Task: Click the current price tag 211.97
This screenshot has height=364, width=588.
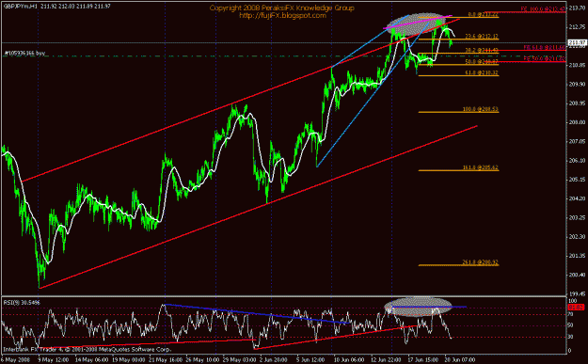Action: [577, 42]
